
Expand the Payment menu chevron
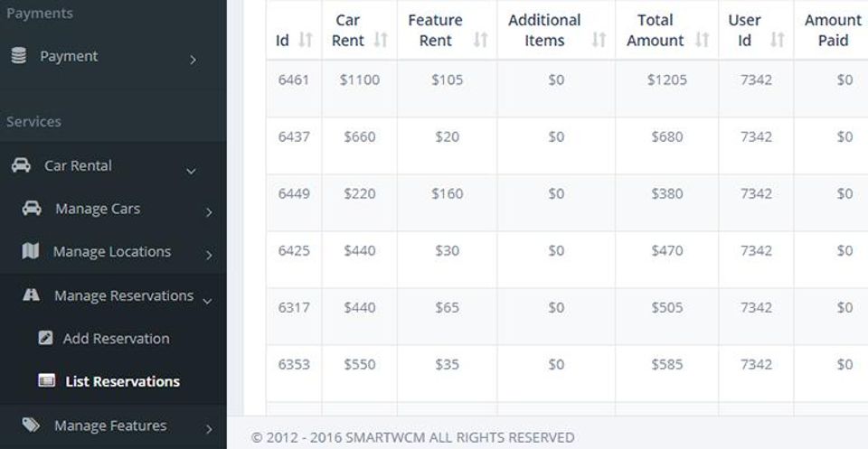pyautogui.click(x=193, y=60)
